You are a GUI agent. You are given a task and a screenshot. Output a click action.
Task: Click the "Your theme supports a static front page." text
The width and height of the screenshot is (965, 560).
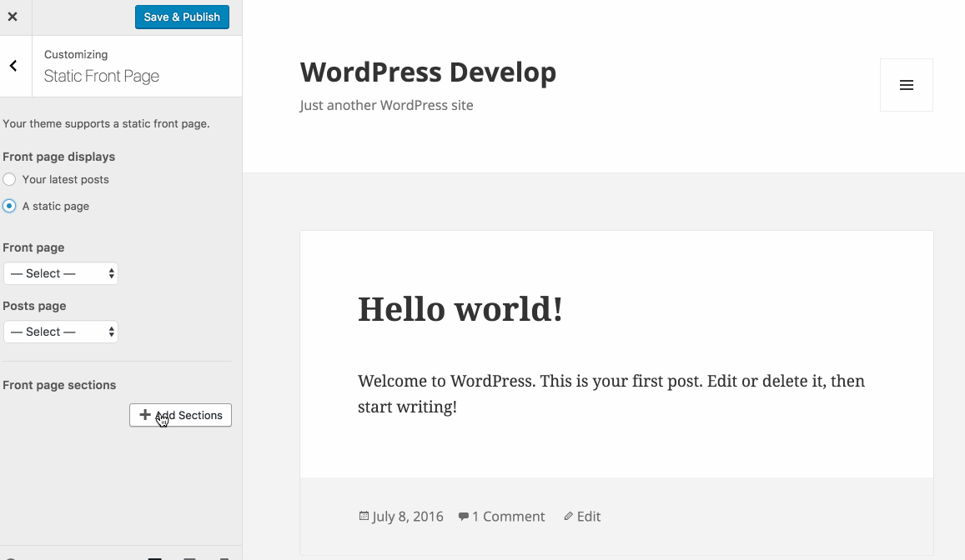(x=106, y=123)
